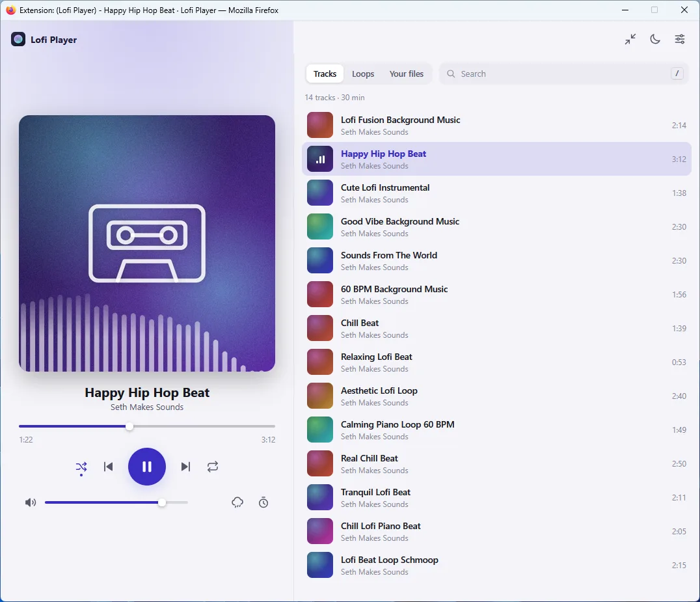Switch to dark mode moon icon
This screenshot has width=700, height=602.
coord(655,39)
